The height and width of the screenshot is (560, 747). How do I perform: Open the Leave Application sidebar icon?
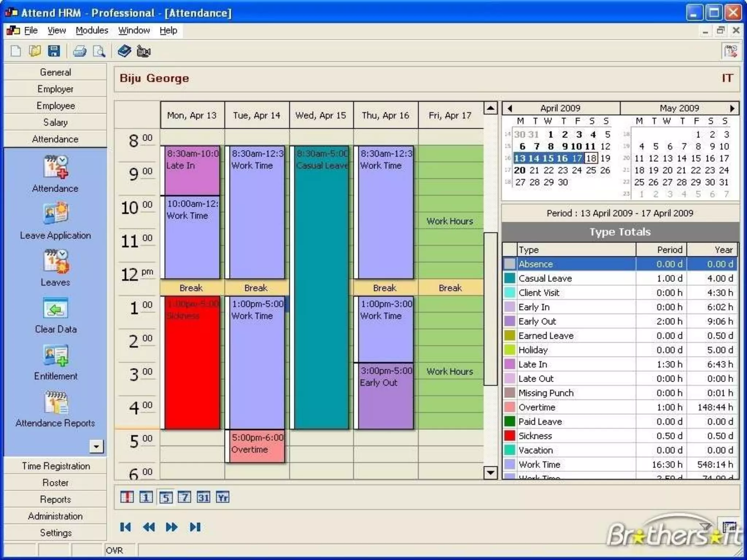click(x=55, y=214)
